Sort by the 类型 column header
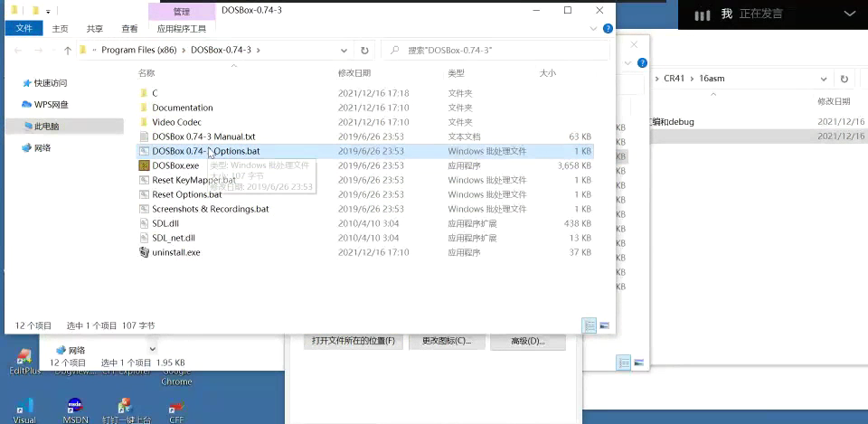This screenshot has height=424, width=868. click(x=456, y=73)
